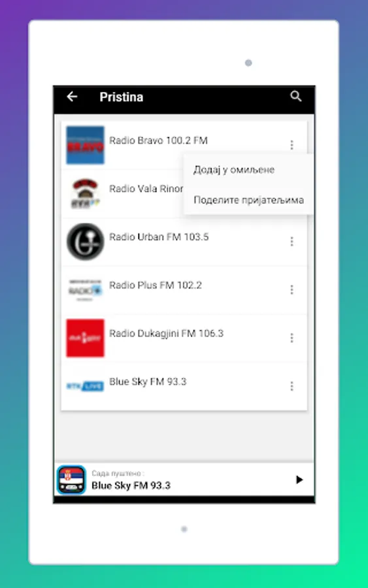Tap the RTK Live Blue Sky logo
Viewport: 368px width, 588px height.
point(85,386)
